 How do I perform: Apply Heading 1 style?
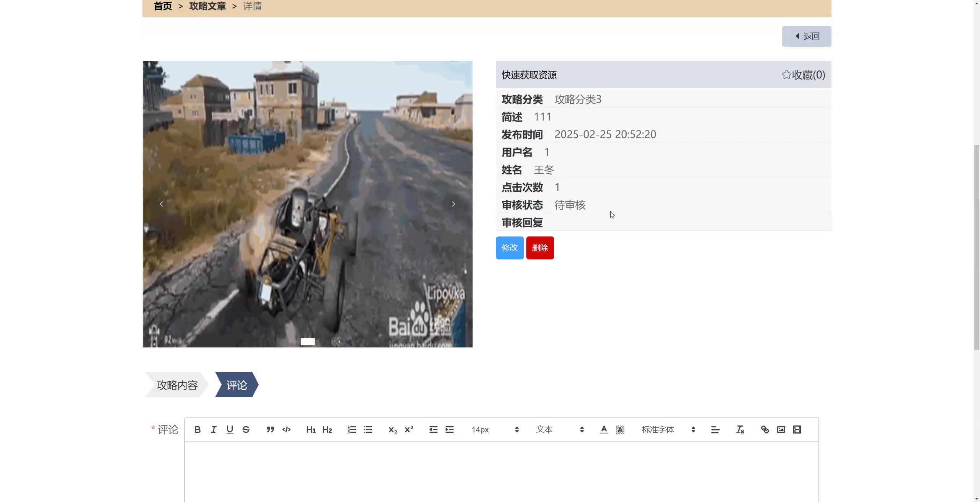point(311,430)
